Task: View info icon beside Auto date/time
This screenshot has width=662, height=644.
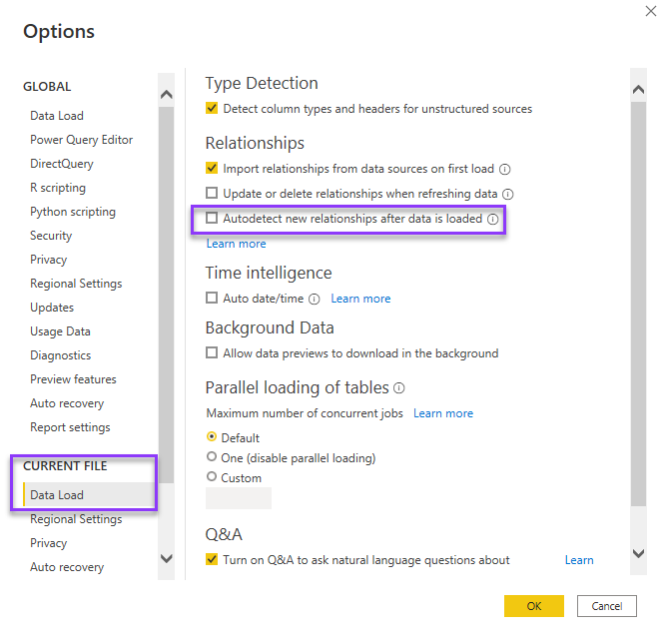Action: point(314,299)
